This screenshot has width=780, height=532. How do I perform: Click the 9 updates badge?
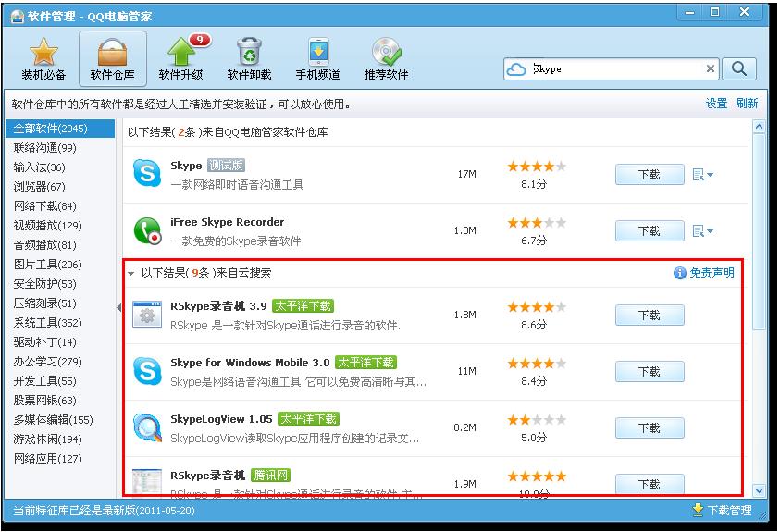coord(200,40)
